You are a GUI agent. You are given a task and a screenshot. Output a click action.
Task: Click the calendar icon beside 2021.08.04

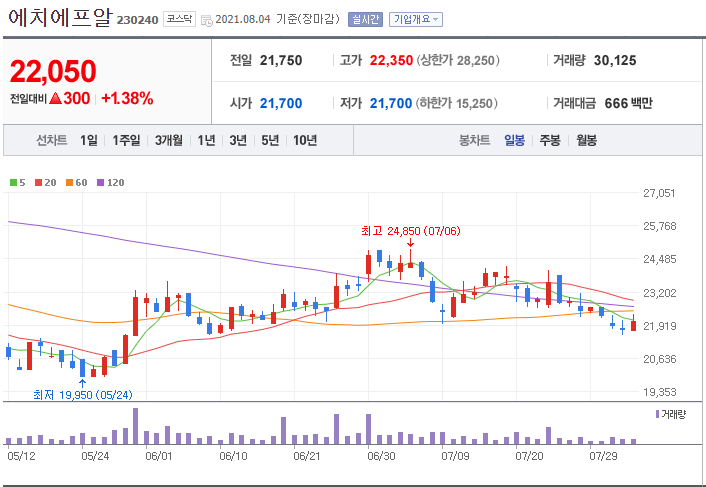pos(207,20)
